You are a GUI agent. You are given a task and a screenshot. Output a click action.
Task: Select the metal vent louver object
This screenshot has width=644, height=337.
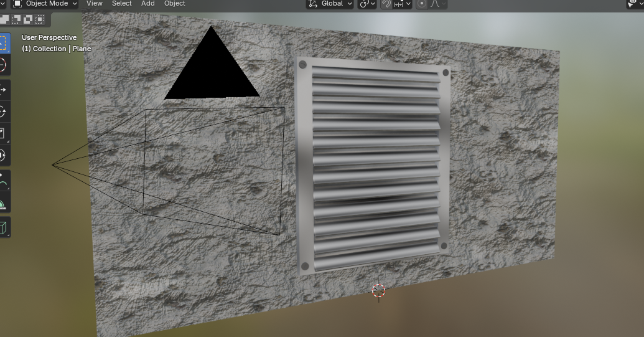[373, 166]
